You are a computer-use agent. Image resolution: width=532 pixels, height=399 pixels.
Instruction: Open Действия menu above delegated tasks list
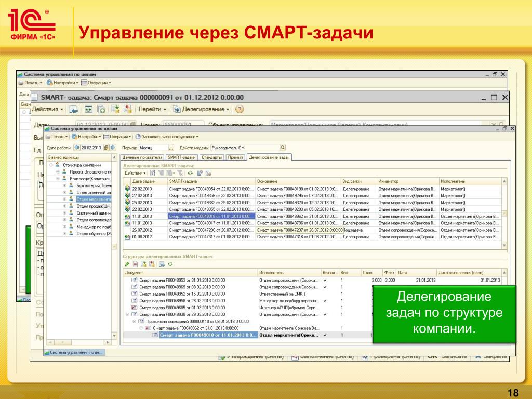(x=135, y=173)
